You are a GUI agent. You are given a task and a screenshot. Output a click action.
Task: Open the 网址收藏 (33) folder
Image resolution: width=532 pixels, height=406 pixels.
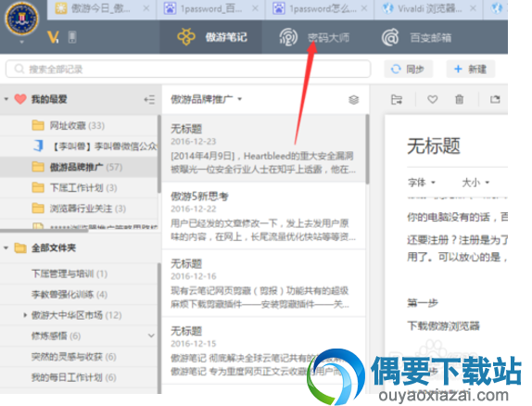(x=79, y=126)
